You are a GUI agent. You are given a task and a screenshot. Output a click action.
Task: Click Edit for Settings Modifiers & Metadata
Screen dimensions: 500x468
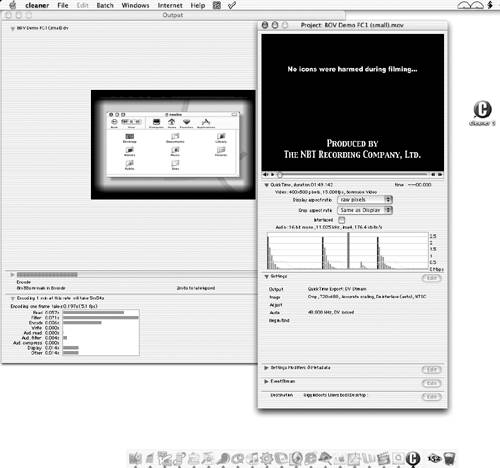coord(432,370)
